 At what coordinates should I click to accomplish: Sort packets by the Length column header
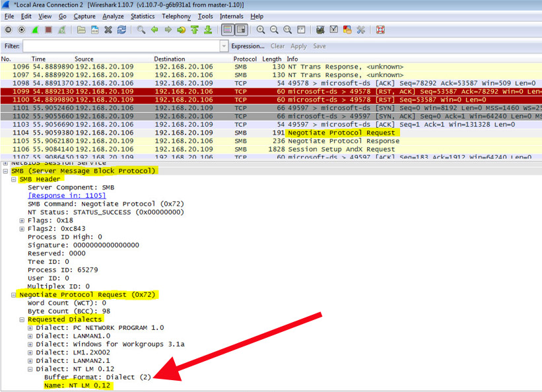click(272, 59)
